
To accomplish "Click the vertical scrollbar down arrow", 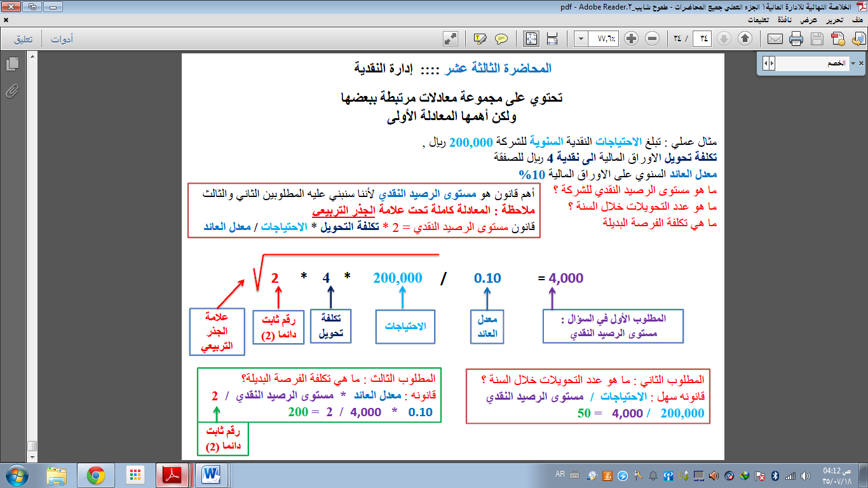I will pyautogui.click(x=31, y=457).
